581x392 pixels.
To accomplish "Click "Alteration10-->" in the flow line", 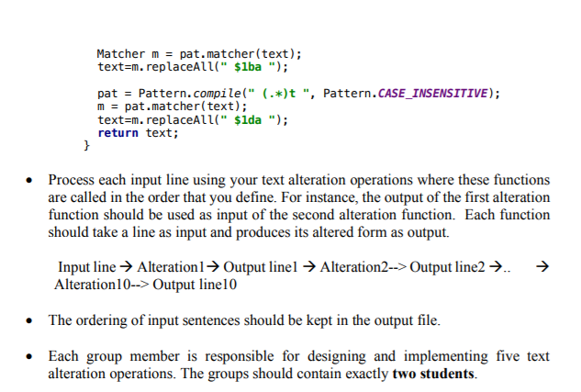I will point(102,285).
